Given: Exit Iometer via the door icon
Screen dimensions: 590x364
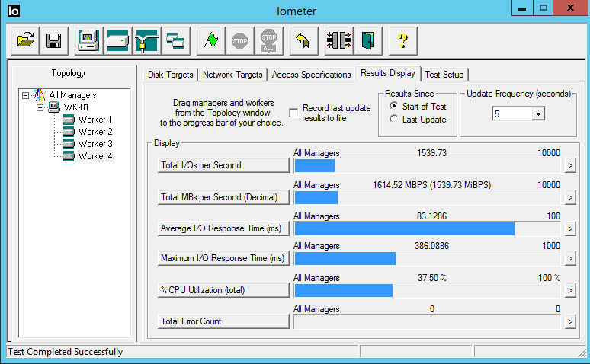Looking at the screenshot, I should pyautogui.click(x=367, y=40).
